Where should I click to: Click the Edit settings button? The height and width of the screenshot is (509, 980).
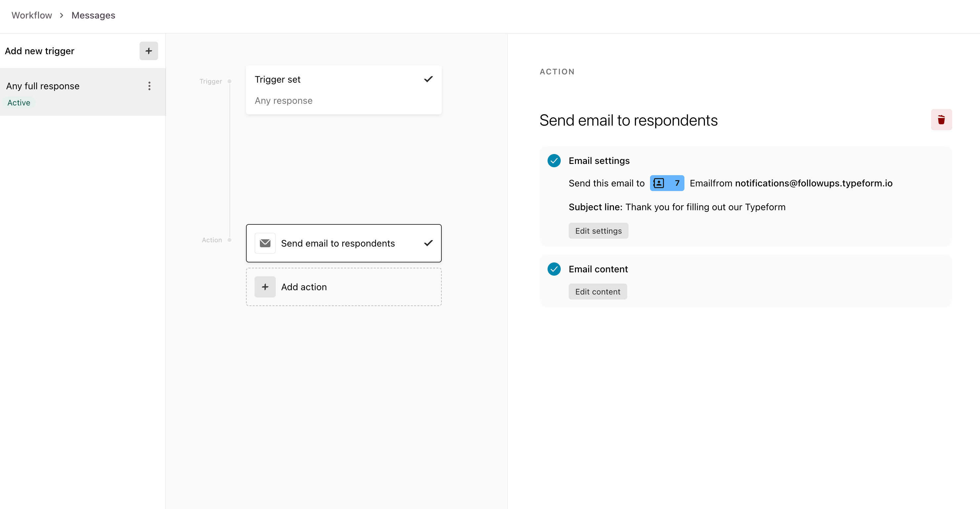(598, 230)
